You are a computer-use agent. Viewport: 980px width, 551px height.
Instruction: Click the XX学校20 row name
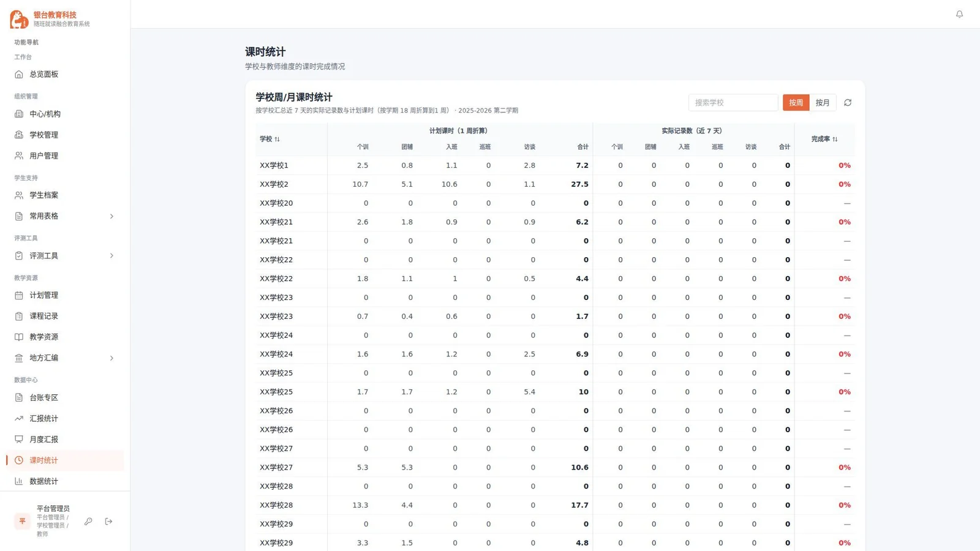276,203
